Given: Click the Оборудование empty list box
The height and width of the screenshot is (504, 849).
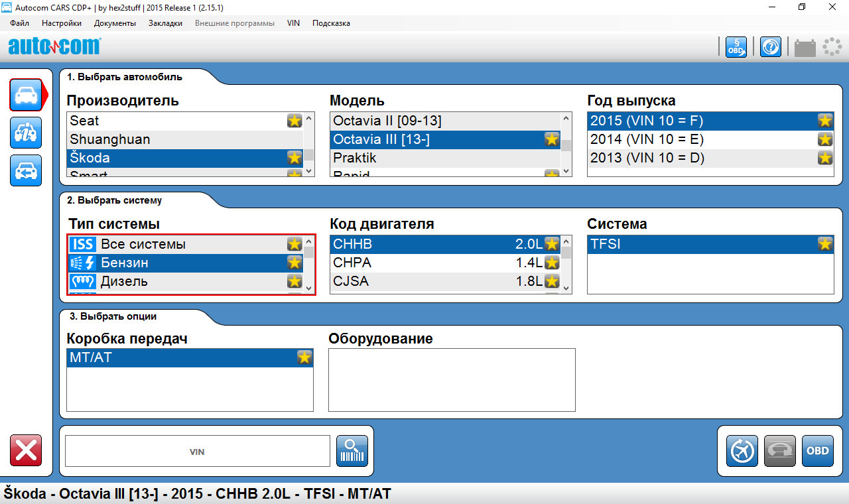Looking at the screenshot, I should click(x=452, y=380).
